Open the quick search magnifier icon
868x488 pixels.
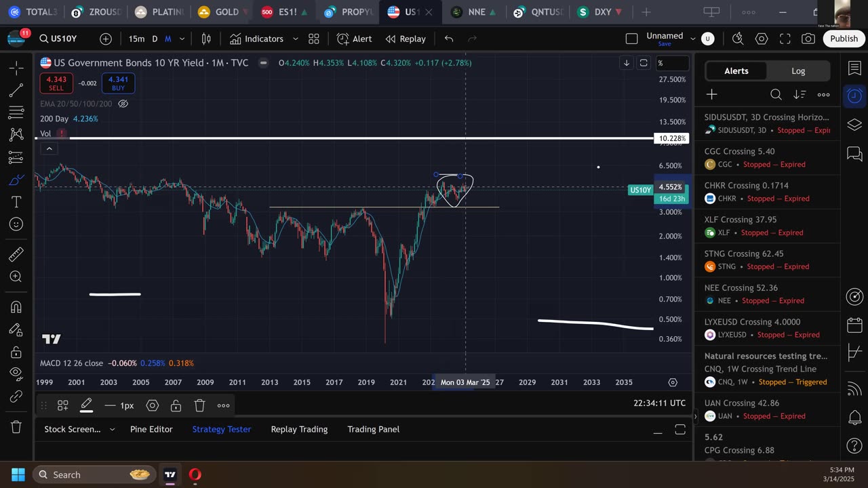coord(738,39)
